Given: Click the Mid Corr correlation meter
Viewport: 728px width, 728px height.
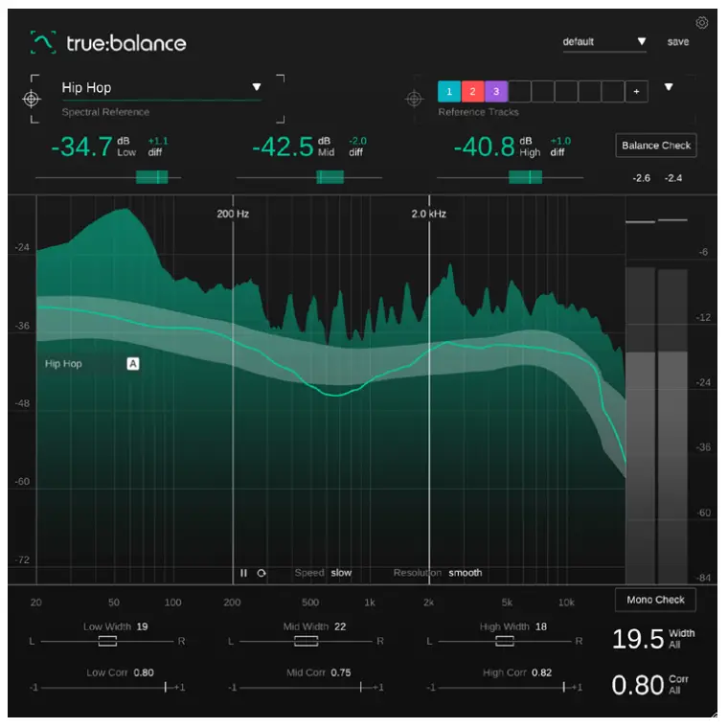Looking at the screenshot, I should click(x=307, y=687).
